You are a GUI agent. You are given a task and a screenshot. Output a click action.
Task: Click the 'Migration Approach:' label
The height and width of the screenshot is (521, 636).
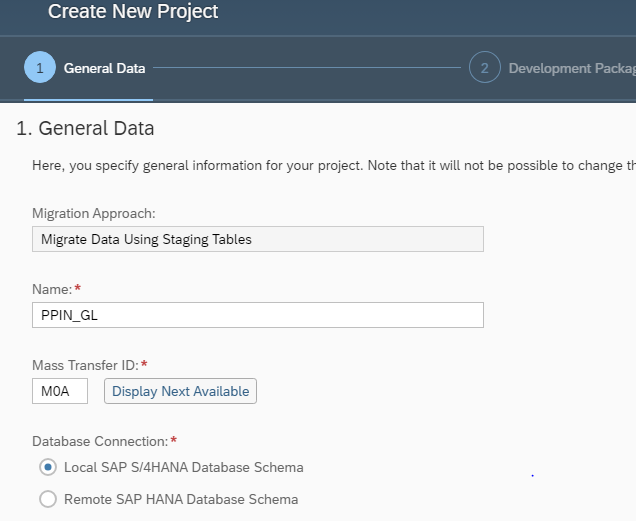[93, 213]
